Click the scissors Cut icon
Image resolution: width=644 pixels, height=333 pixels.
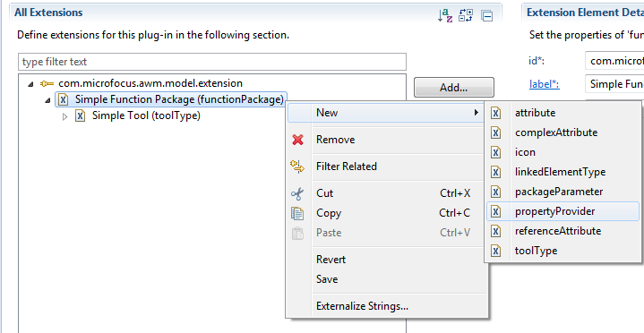297,193
